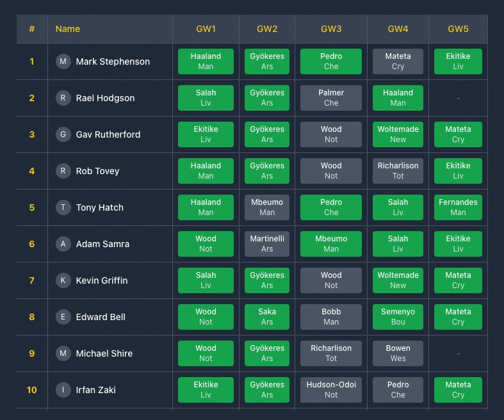This screenshot has width=504, height=420.
Task: Click the # rank column header
Action: [32, 29]
